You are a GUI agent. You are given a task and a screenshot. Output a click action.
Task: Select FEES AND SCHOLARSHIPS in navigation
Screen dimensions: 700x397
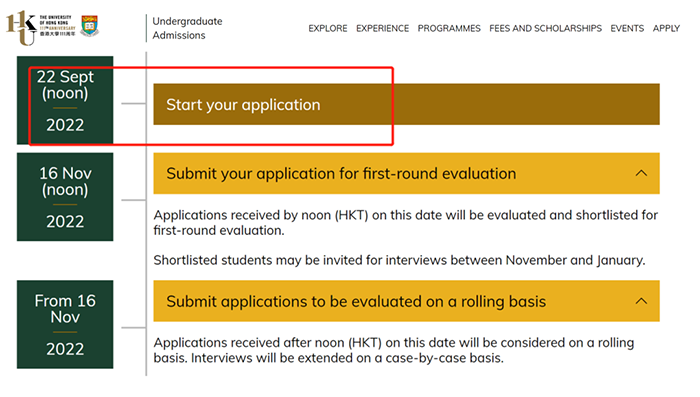click(545, 28)
